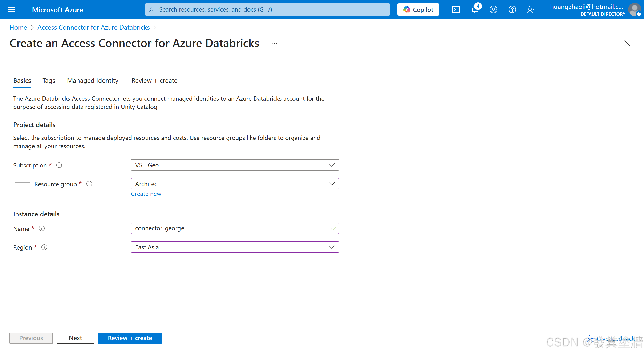
Task: Click the Project details heading
Action: click(34, 125)
